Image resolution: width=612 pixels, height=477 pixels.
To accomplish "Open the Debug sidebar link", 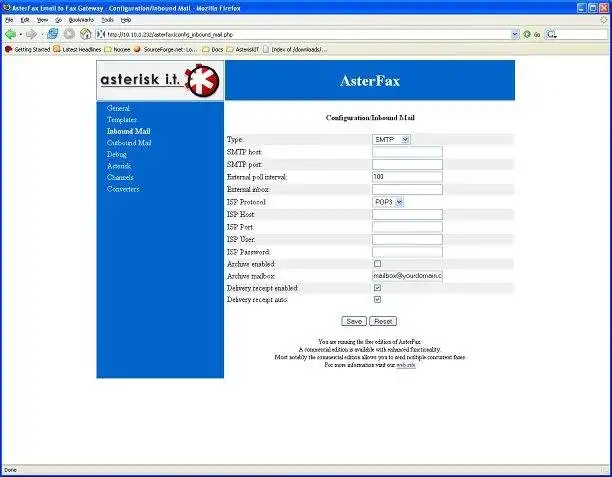I will pos(117,155).
